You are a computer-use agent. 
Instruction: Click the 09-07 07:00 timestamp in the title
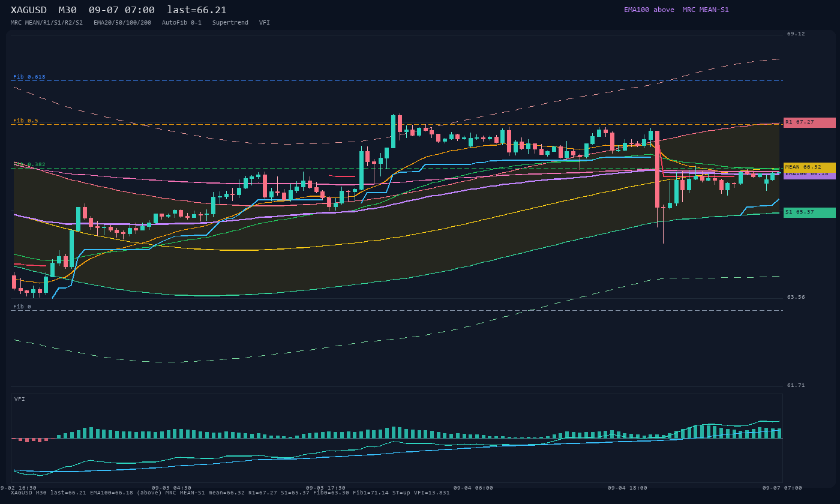tap(122, 10)
